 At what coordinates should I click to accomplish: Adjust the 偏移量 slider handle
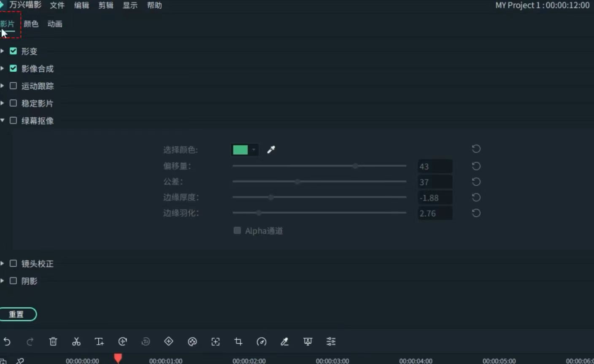coord(355,166)
